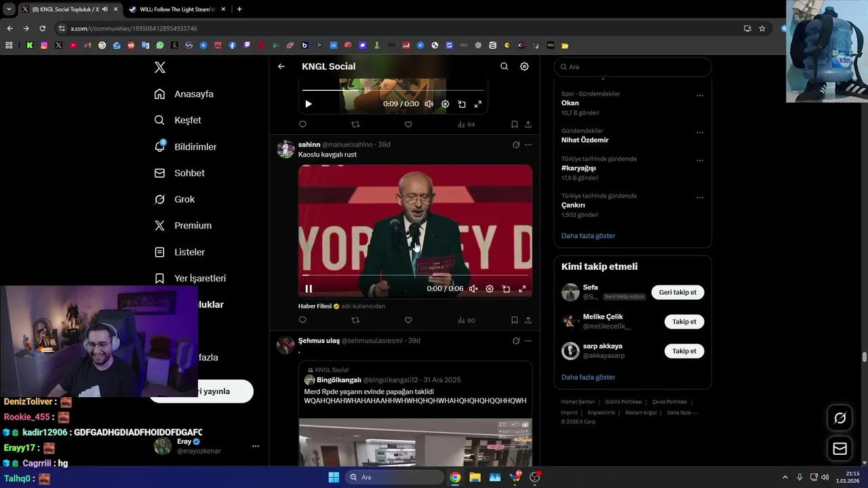The image size is (868, 488).
Task: Like sahinn's post
Action: [408, 320]
